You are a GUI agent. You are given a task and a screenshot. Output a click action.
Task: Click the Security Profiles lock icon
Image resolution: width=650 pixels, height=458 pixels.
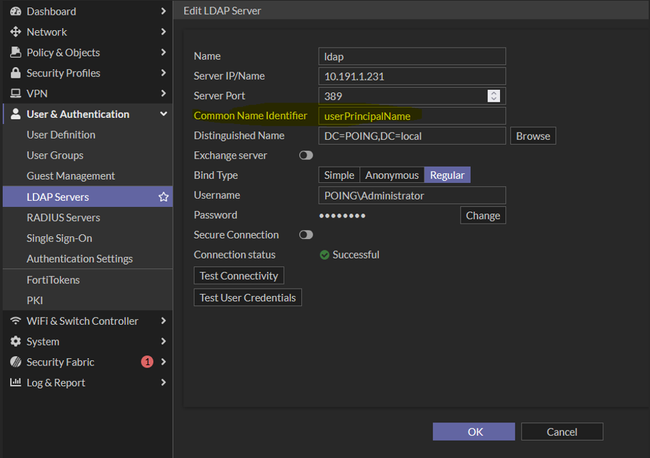coord(16,73)
